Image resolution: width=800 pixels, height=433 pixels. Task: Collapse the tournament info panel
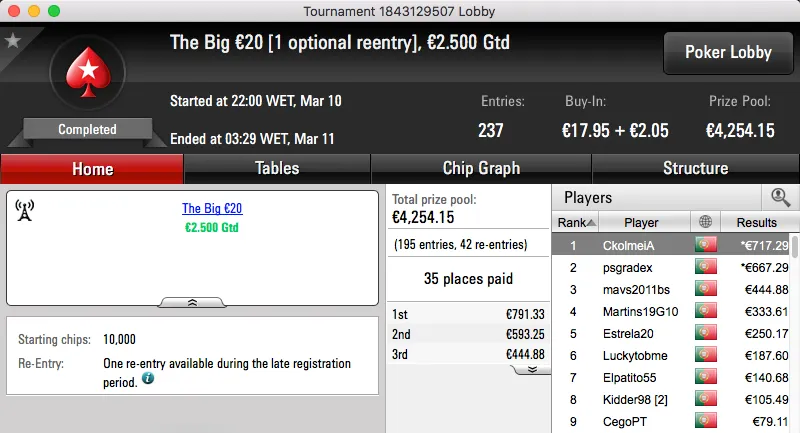[x=193, y=301]
